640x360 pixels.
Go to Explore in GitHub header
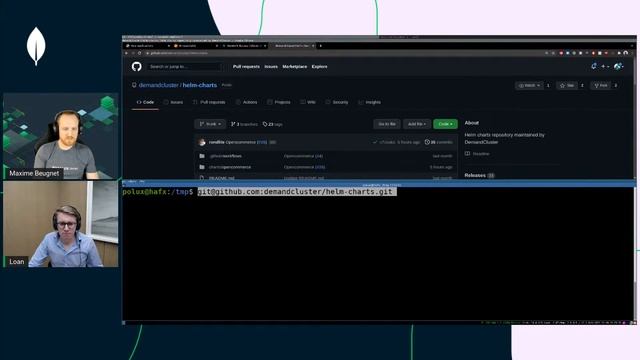320,67
